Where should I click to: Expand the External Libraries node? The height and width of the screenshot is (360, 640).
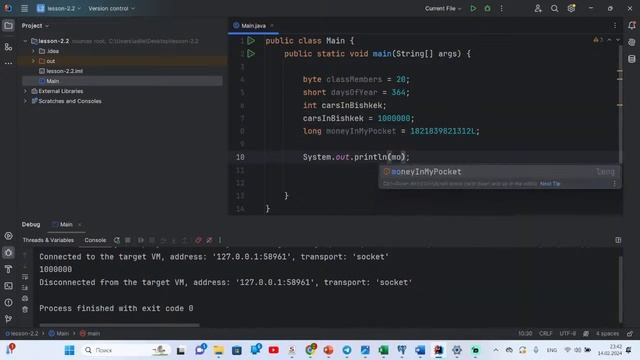pyautogui.click(x=25, y=91)
